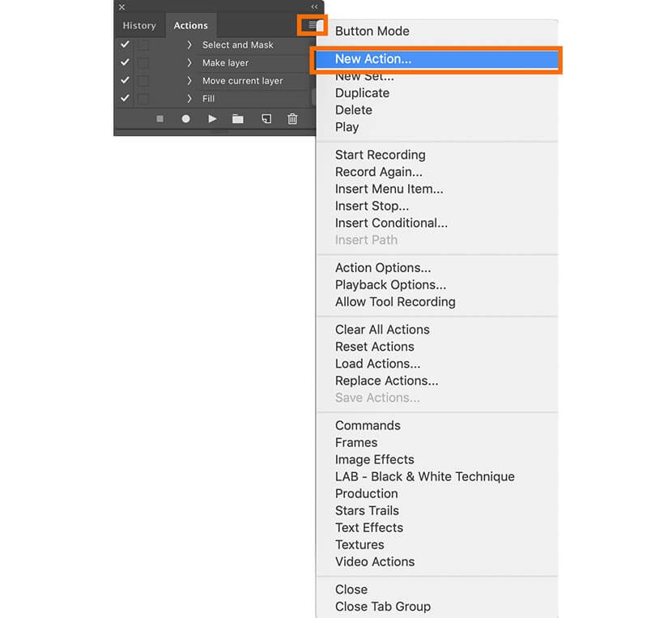Click the Stop recording square icon
This screenshot has width=672, height=618.
(x=160, y=119)
